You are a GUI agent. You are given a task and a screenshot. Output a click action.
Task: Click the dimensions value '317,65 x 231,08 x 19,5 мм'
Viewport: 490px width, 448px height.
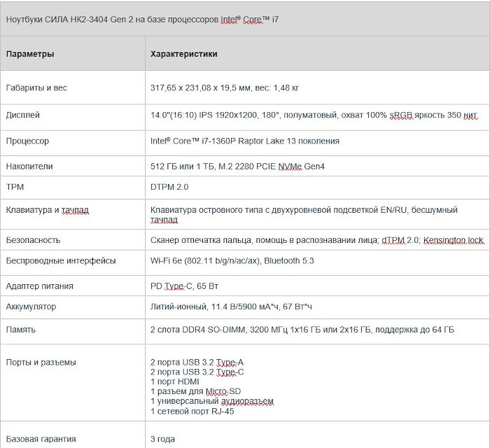tap(200, 87)
